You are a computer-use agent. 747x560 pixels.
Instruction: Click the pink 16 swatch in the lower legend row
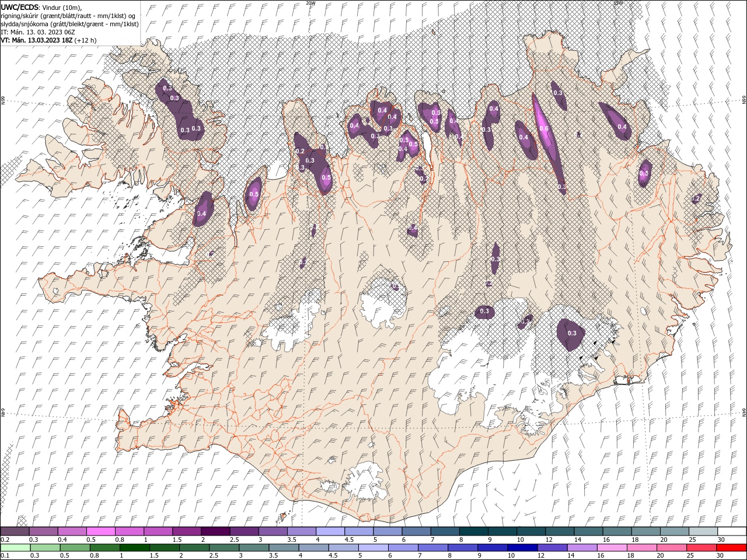612,548
